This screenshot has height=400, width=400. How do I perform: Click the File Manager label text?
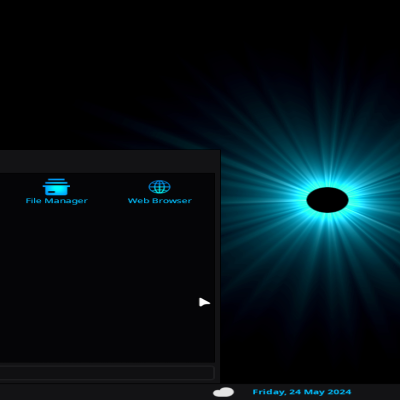(57, 201)
